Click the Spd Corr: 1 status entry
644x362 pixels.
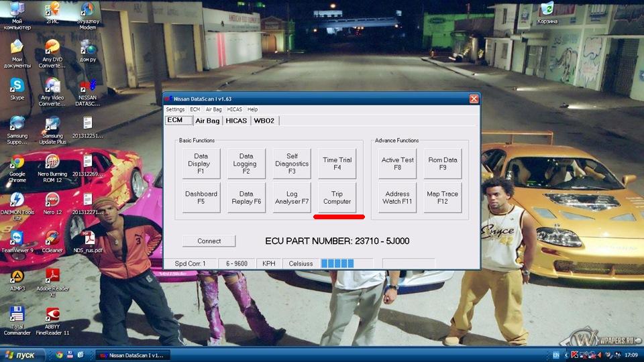point(190,263)
